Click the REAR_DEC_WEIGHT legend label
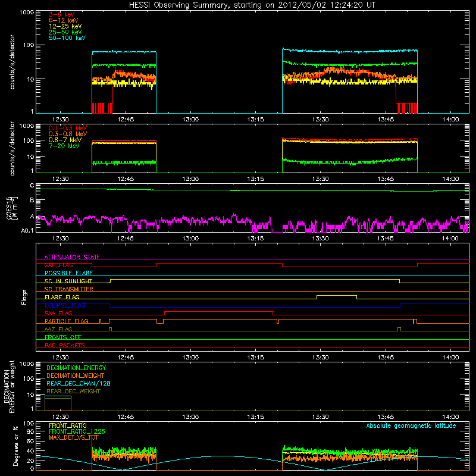This screenshot has height=476, width=476. click(x=73, y=392)
